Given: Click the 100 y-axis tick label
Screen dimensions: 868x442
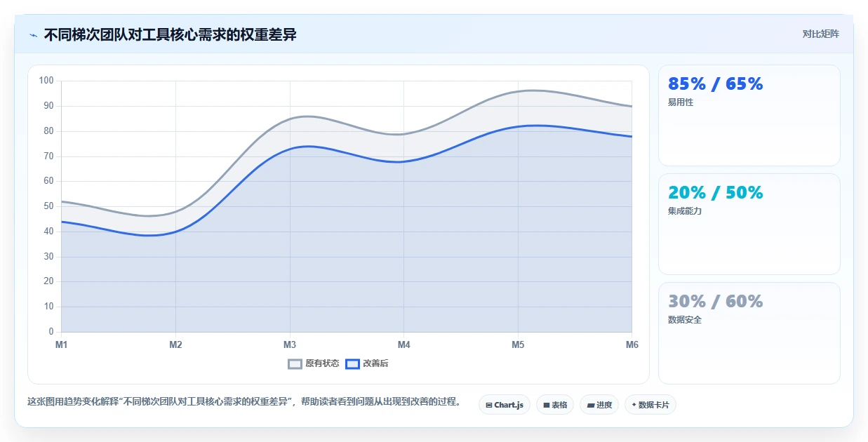Looking at the screenshot, I should [x=46, y=81].
